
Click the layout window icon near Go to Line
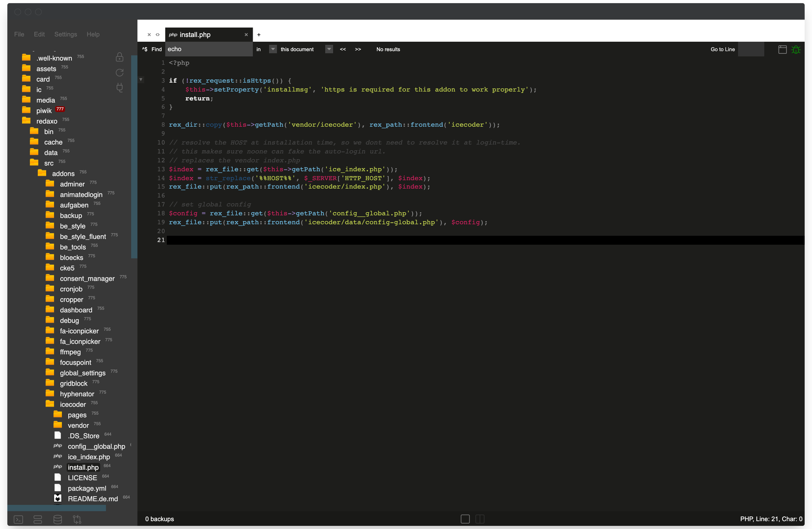tap(782, 50)
